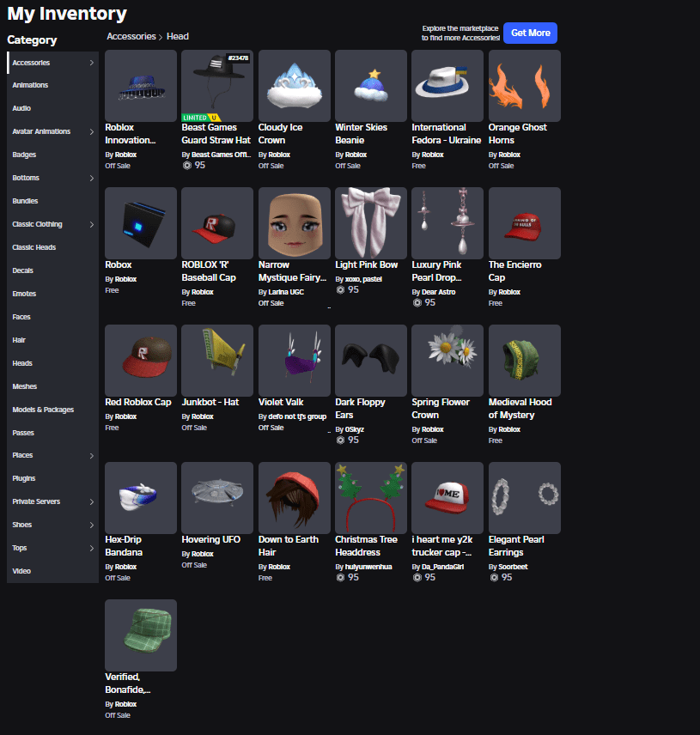700x735 pixels.
Task: Select the Christmas Tree Headdress image
Action: click(x=371, y=498)
